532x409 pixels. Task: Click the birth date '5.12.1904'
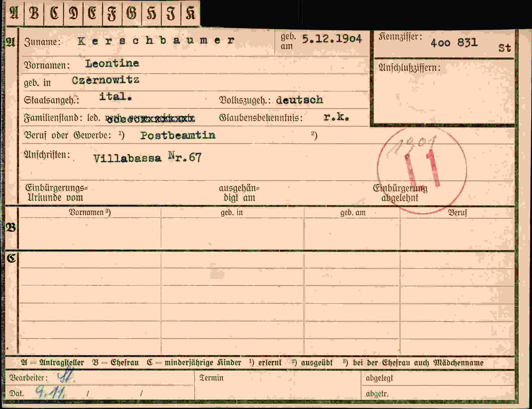332,39
